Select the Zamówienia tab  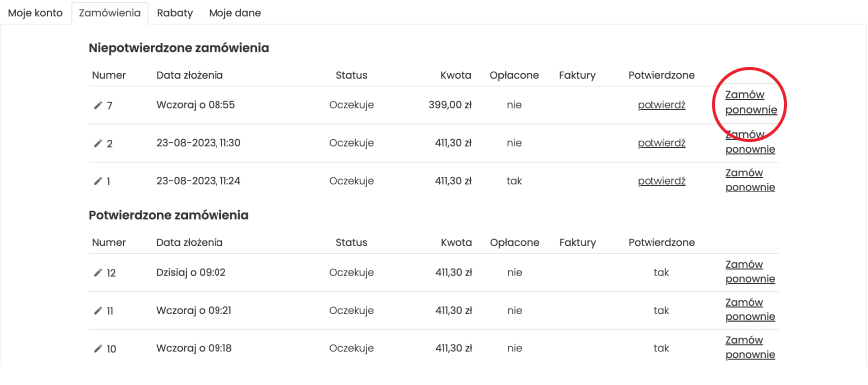[110, 13]
